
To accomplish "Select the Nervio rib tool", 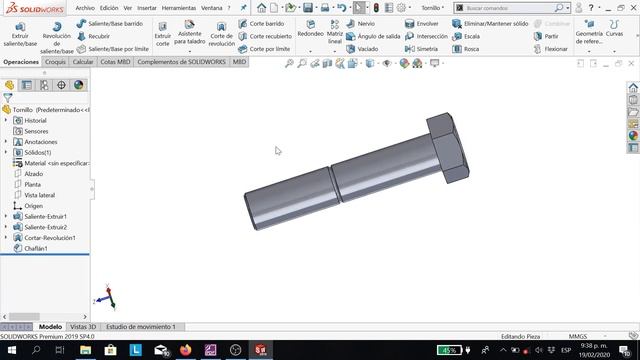I will point(360,24).
